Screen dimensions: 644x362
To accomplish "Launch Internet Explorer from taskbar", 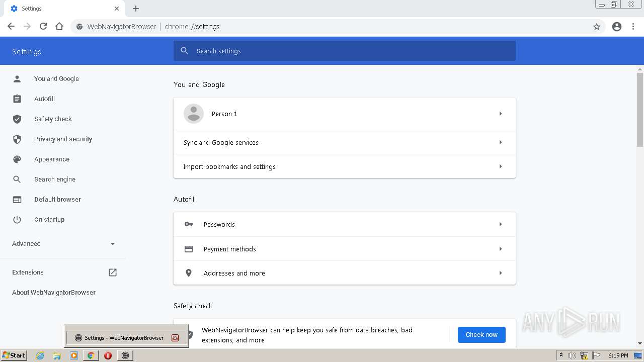I will pyautogui.click(x=40, y=355).
